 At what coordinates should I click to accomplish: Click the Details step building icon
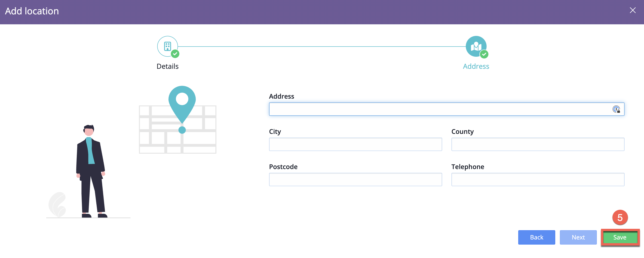[x=167, y=46]
